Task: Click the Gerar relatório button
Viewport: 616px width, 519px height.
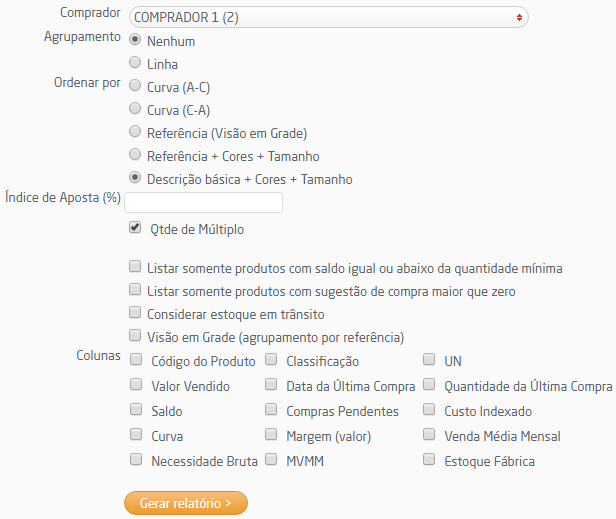Action: 185,503
